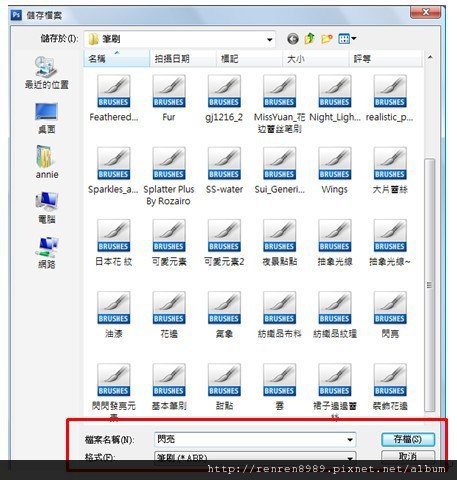
Task: Select the Wings brush file
Action: (335, 171)
